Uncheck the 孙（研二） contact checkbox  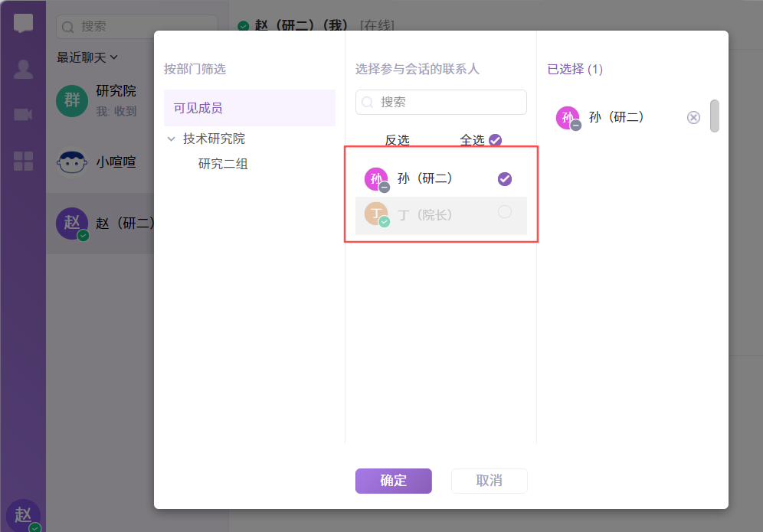(504, 178)
